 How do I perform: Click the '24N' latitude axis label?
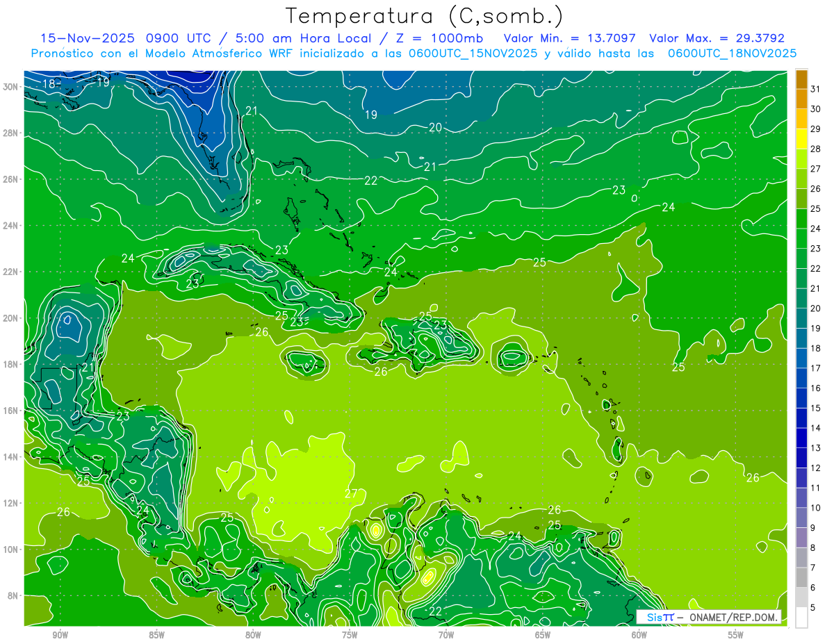(x=12, y=225)
